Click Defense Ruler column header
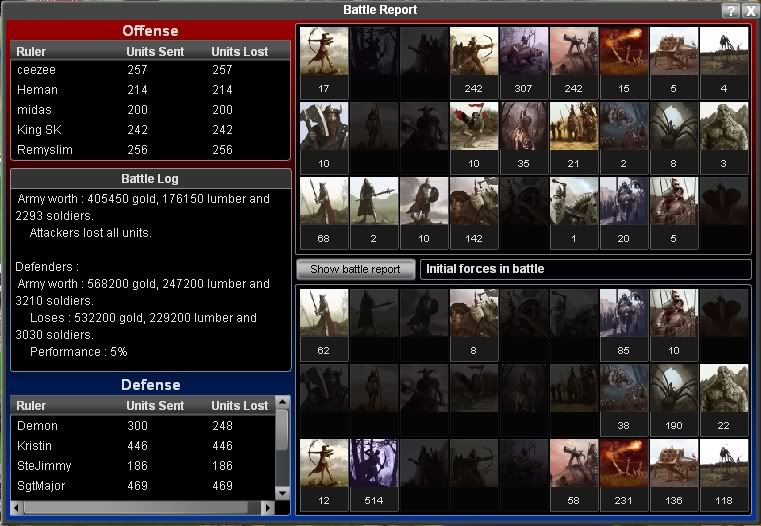Viewport: 761px width, 526px height. coord(31,406)
